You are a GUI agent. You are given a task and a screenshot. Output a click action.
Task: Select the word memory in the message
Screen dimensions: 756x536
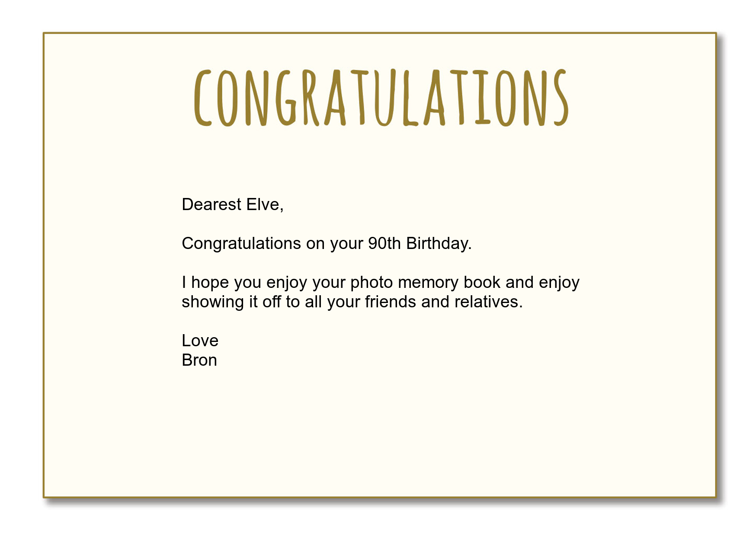coord(428,284)
